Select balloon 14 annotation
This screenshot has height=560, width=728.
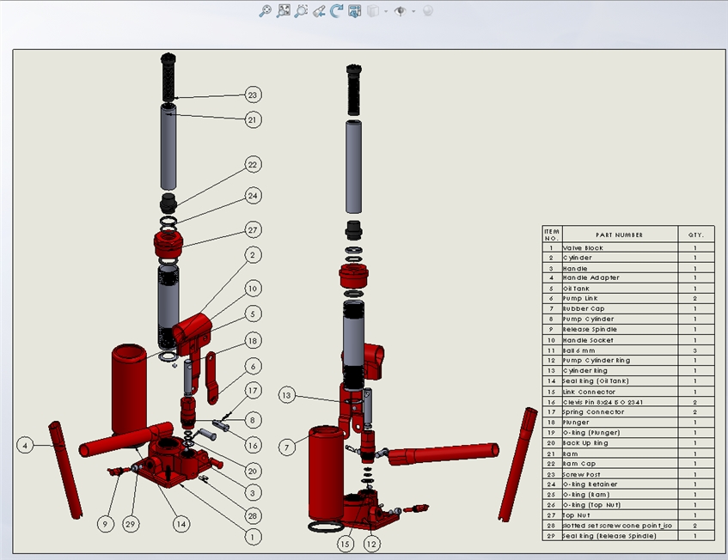[x=181, y=524]
